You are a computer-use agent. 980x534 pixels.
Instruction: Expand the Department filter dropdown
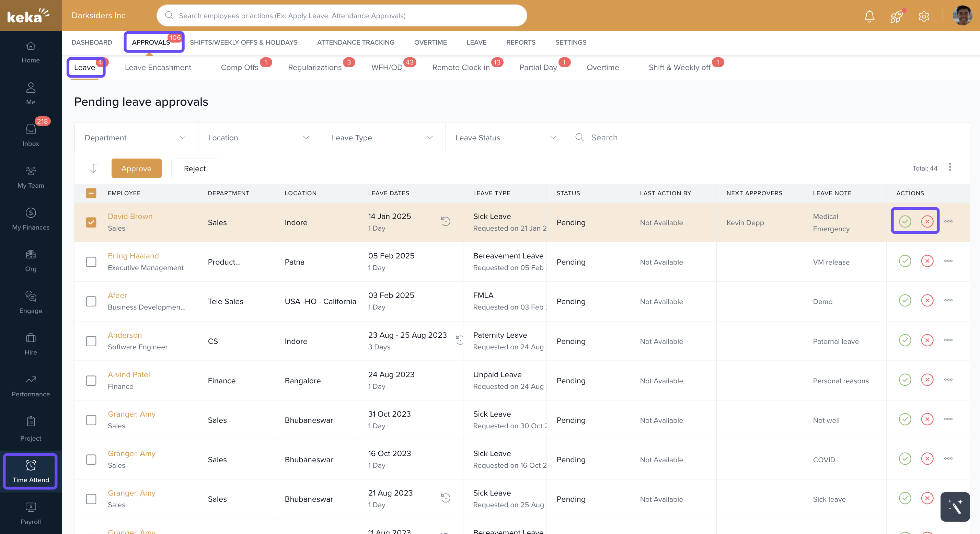136,138
